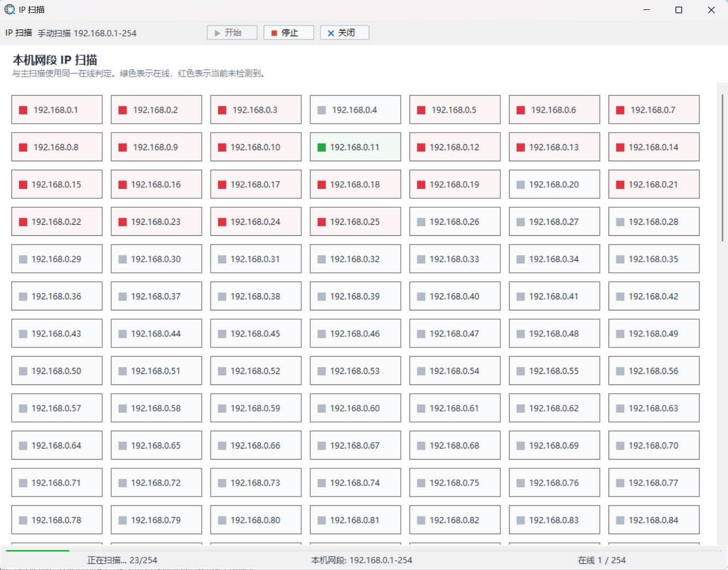
Task: Click the 192.168.0.39 address text
Action: click(355, 297)
